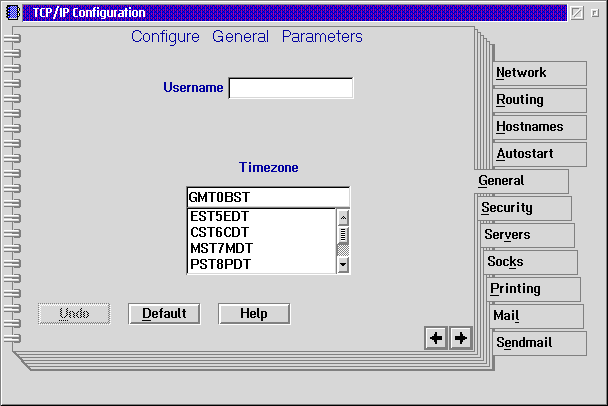Go to previous notebook page with left arrow

tap(436, 338)
